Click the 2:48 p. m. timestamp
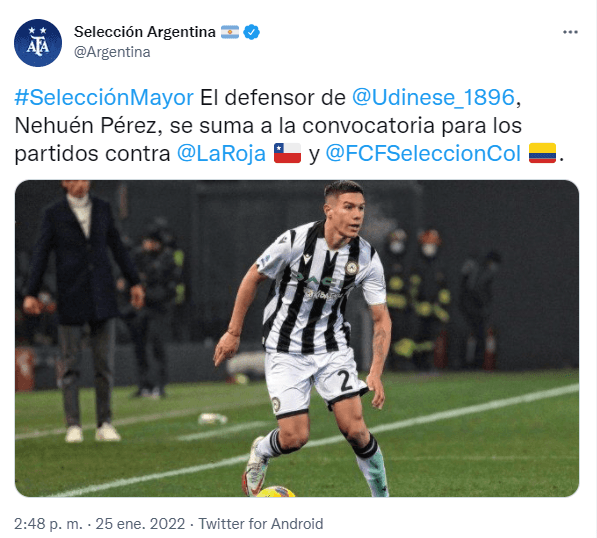Screen dimensions: 597x538 pos(48,524)
